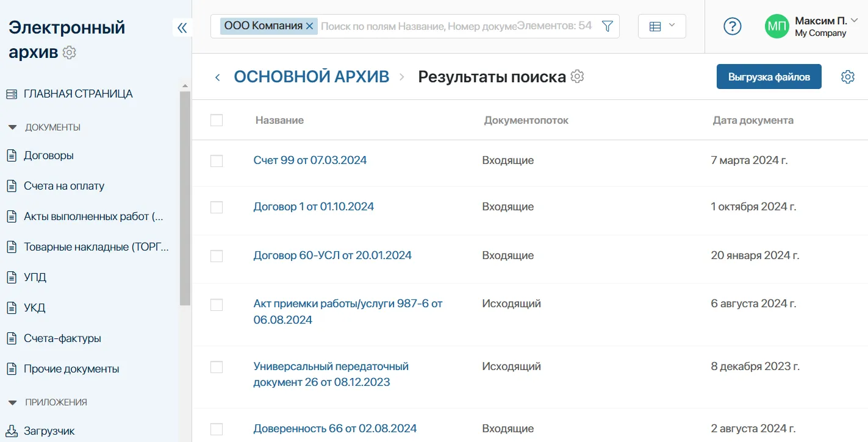Open settings gear beside "Электронный архив" title
The width and height of the screenshot is (868, 442).
pos(69,52)
